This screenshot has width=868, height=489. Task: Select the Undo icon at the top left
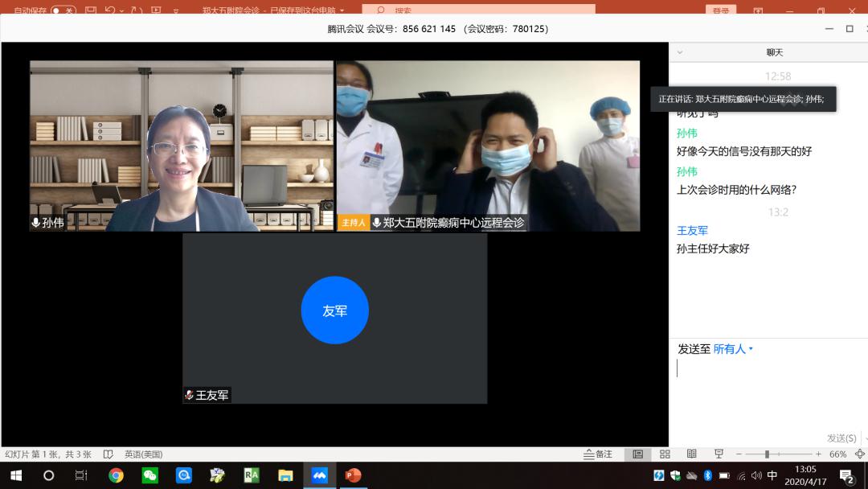109,10
